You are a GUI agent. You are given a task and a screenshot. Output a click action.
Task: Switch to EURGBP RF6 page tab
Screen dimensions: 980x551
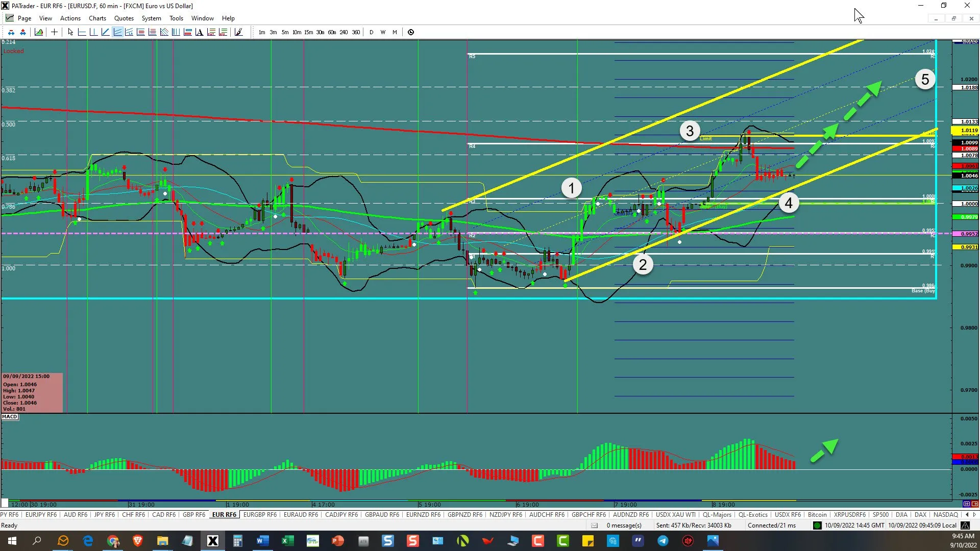(x=260, y=515)
